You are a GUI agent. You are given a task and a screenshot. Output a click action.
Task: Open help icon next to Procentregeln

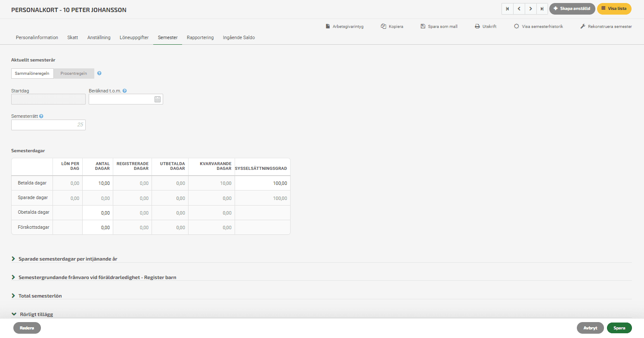pyautogui.click(x=99, y=74)
